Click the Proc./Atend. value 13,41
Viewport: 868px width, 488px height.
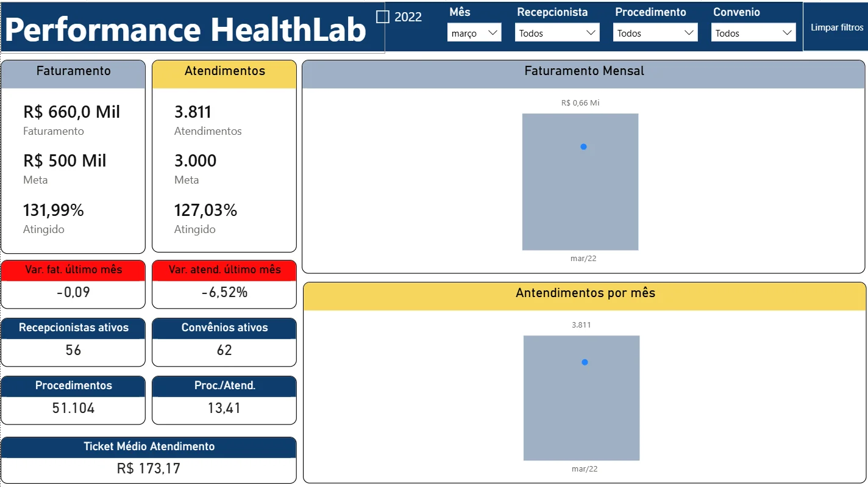tap(224, 408)
